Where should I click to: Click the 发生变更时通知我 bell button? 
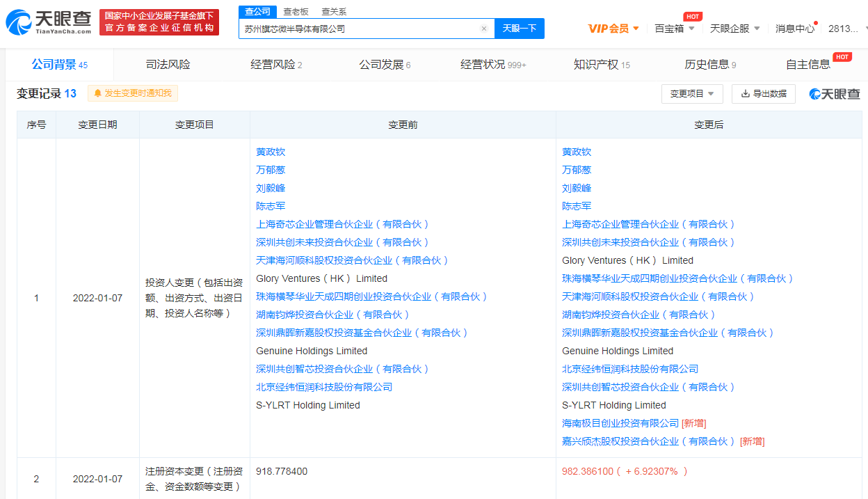[133, 93]
